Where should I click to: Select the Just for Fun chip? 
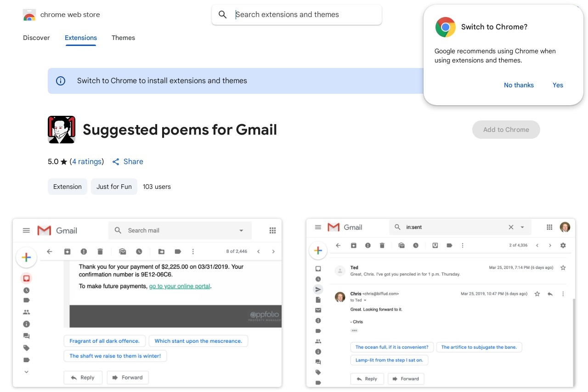tap(114, 187)
